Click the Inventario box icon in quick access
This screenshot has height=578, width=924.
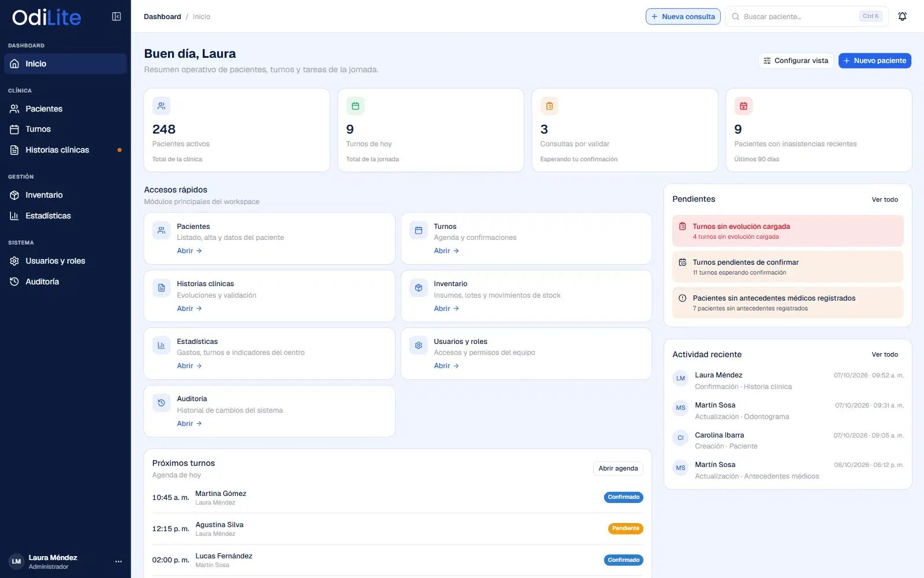tap(419, 288)
